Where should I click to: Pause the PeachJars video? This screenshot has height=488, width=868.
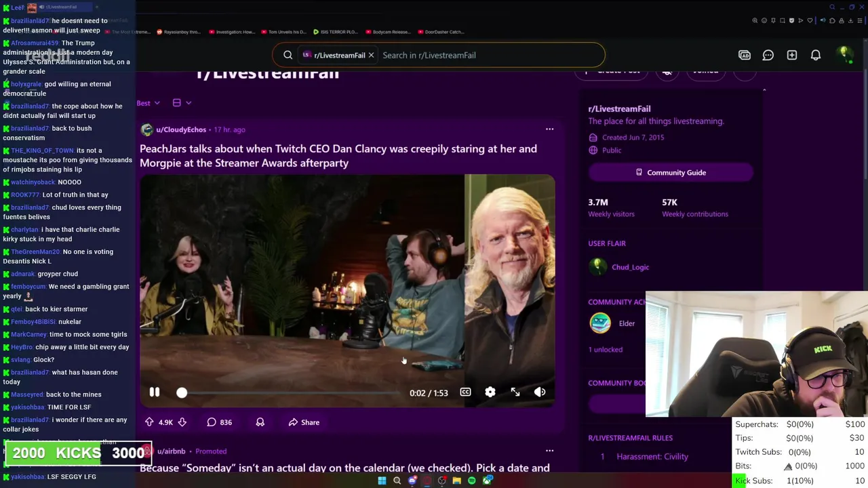[x=155, y=392]
